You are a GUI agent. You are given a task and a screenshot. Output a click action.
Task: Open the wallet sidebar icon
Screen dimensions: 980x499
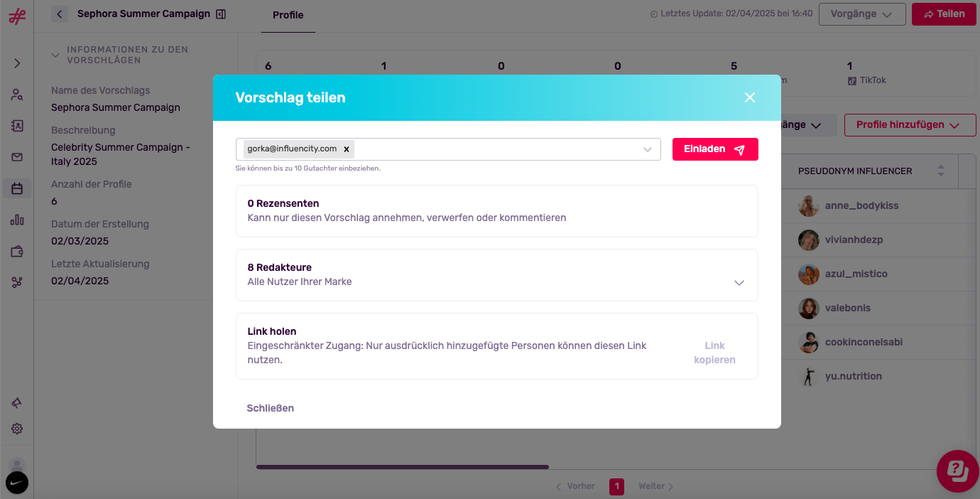(17, 251)
